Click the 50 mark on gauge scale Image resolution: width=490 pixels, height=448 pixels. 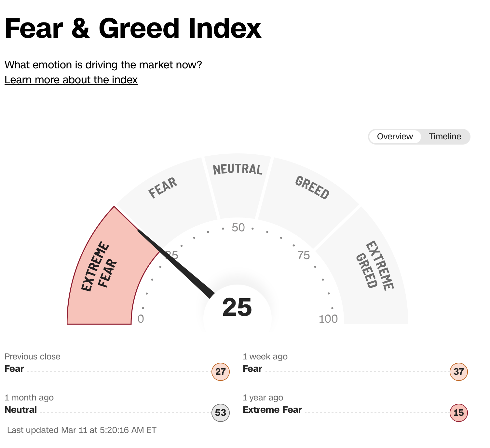[238, 228]
